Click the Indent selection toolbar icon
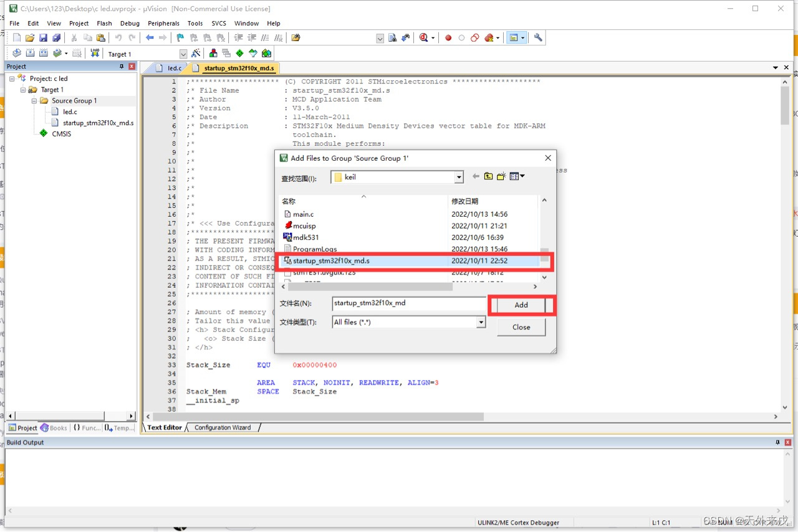The width and height of the screenshot is (798, 532). 238,38
